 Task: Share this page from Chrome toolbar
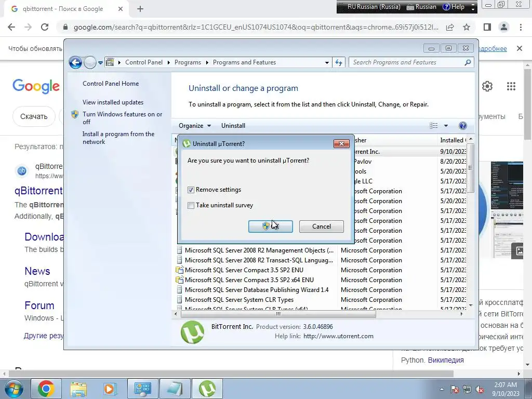[x=450, y=27]
